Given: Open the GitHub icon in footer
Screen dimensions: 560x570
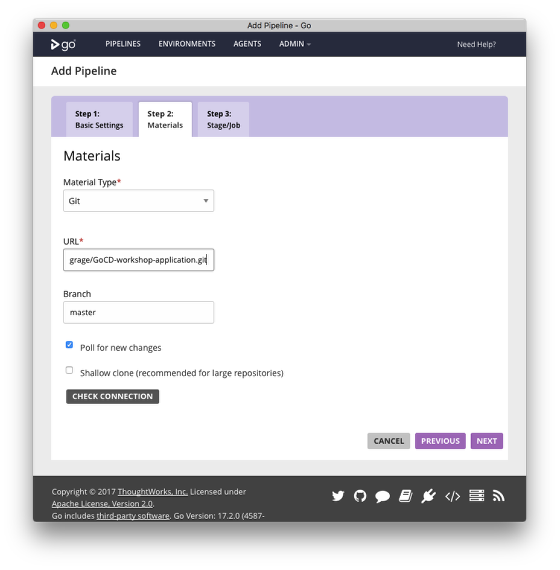Looking at the screenshot, I should click(x=360, y=496).
